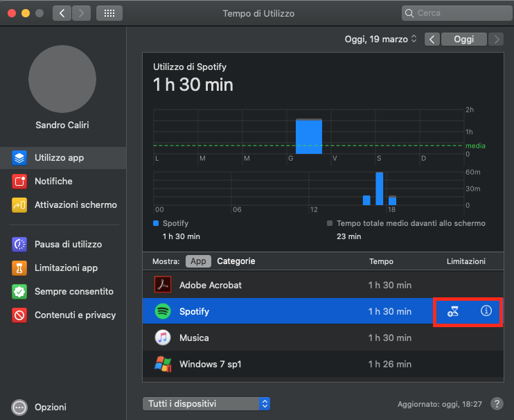
Task: Click the Spotify 1 h 30 min time
Action: tap(390, 311)
